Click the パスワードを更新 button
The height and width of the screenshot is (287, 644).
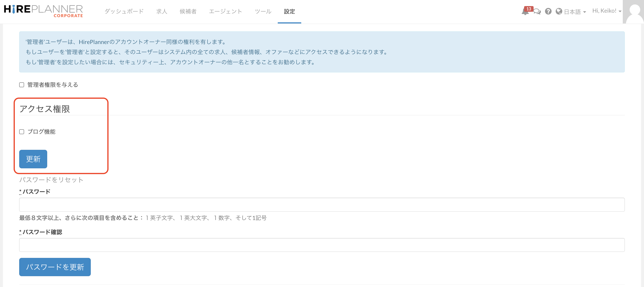point(55,267)
